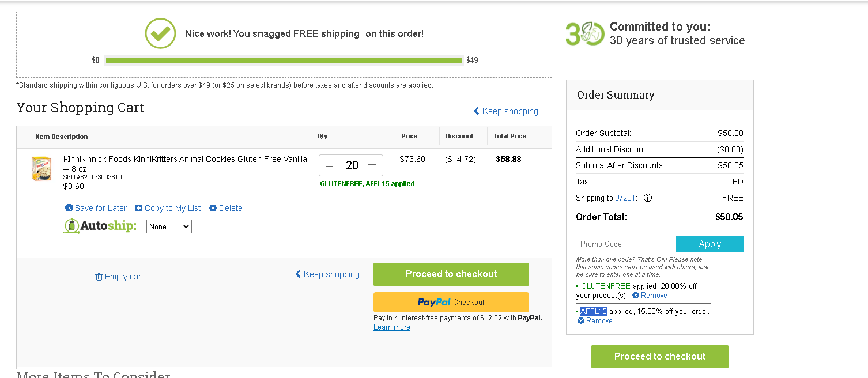
Task: Click Keep shopping link beside the checkout button
Action: (x=327, y=274)
